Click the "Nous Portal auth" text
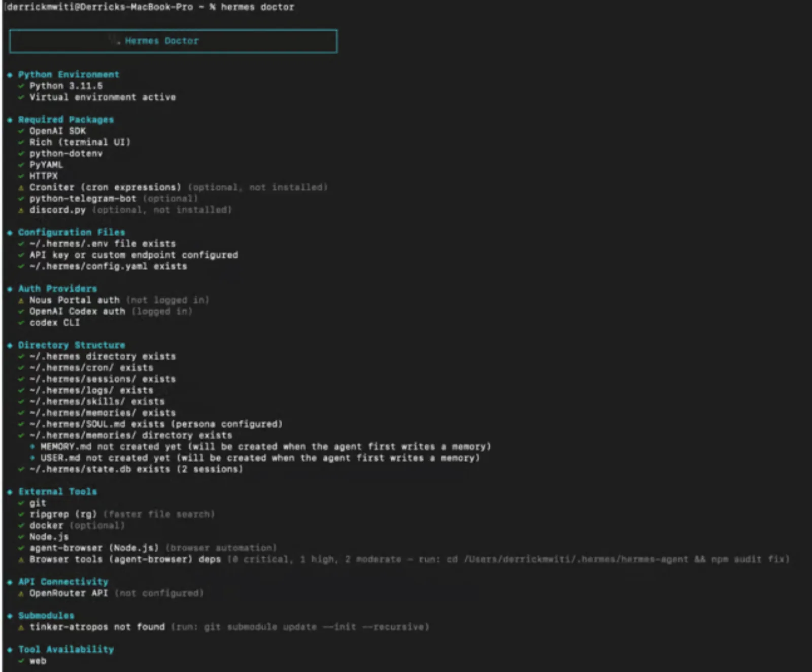The width and height of the screenshot is (812, 672). pos(74,300)
